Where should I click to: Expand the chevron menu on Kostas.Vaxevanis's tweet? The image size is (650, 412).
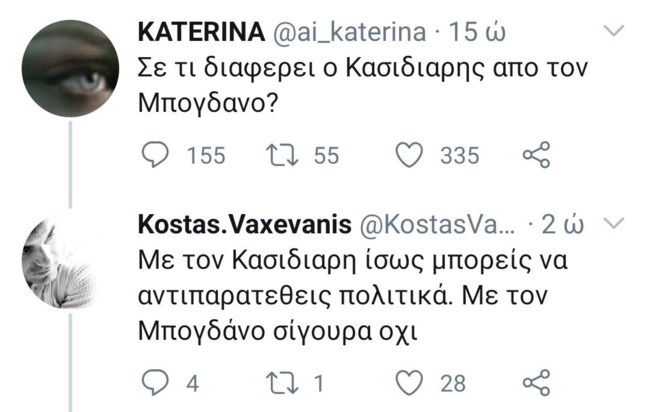pyautogui.click(x=614, y=222)
